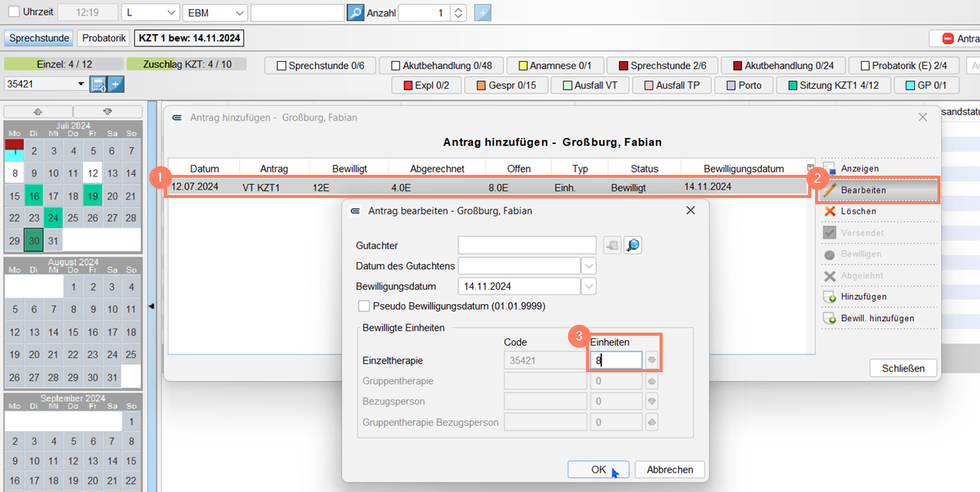Viewport: 980px width, 492px height.
Task: Click the Einzeltherapie Einheiten input field
Action: [615, 360]
